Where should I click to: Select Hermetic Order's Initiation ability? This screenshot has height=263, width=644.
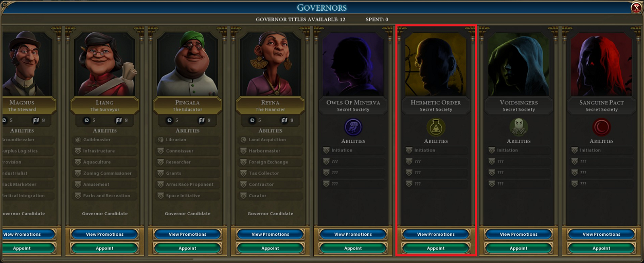coord(436,151)
